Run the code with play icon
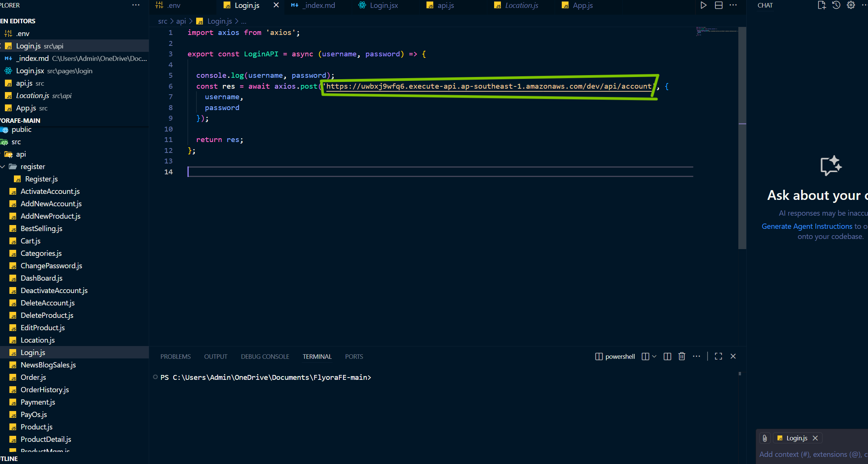 click(x=703, y=5)
